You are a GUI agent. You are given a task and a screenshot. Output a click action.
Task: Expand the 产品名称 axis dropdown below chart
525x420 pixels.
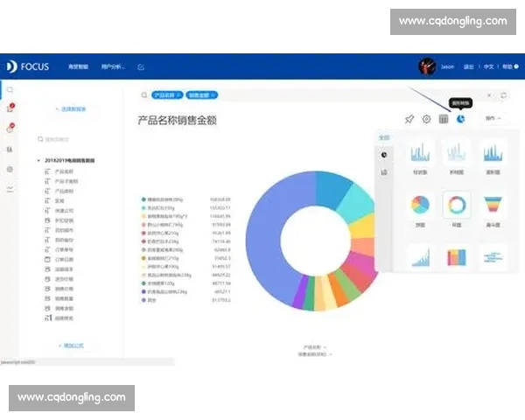point(314,347)
